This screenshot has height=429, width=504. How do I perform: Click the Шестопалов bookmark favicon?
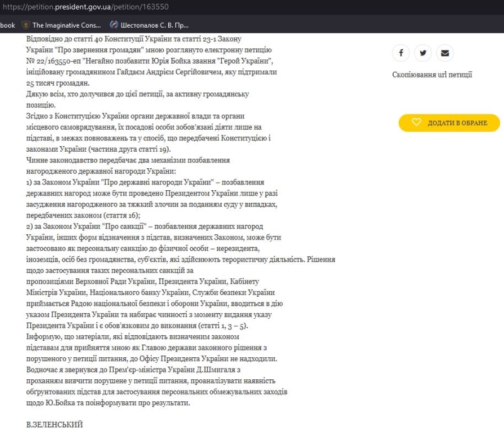[x=114, y=25]
